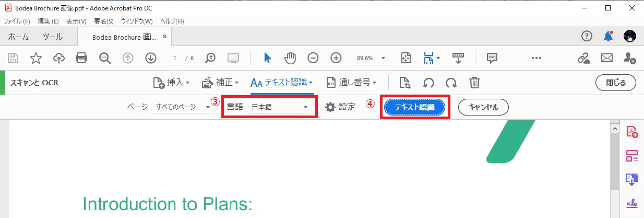This screenshot has width=644, height=218.
Task: Rotate page clockwise
Action: [451, 83]
